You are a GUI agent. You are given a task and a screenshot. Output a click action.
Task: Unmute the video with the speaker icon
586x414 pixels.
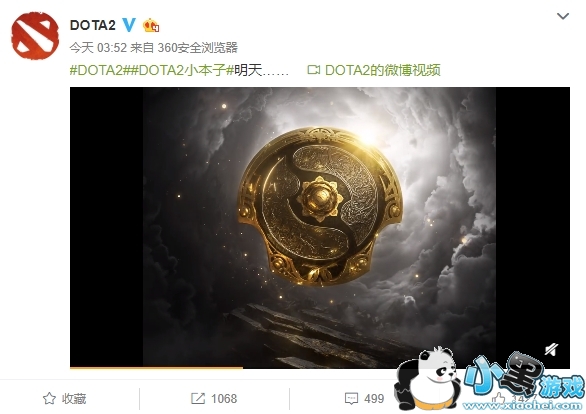[551, 350]
